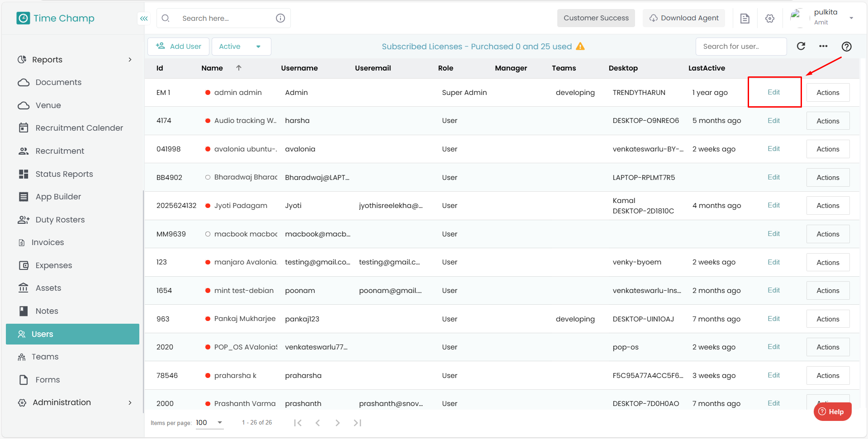
Task: Click the search info icon
Action: [x=280, y=18]
